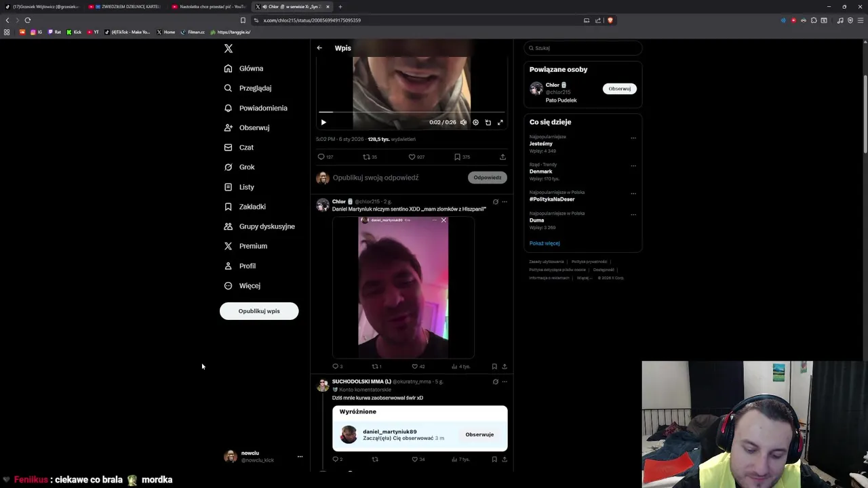Open more options on Chlor's reply
Viewport: 868px width, 488px height.
click(x=504, y=202)
